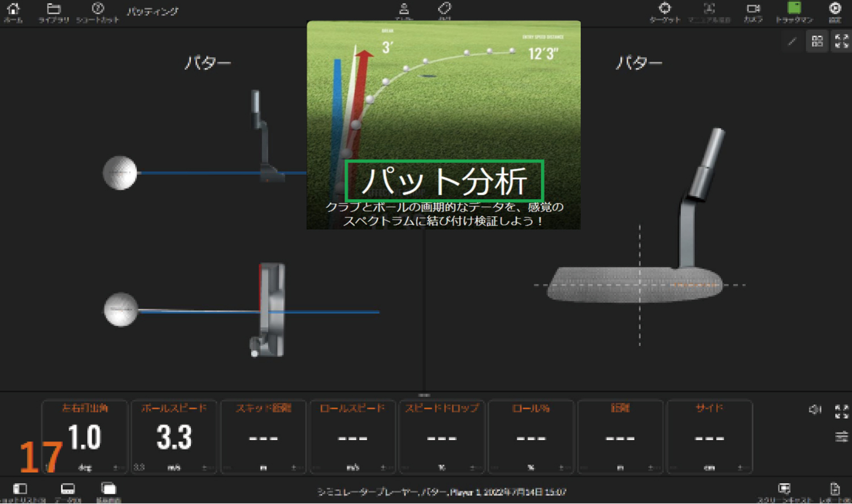852x504 pixels.
Task: Toggle the data panel sound speaker
Action: tap(815, 409)
